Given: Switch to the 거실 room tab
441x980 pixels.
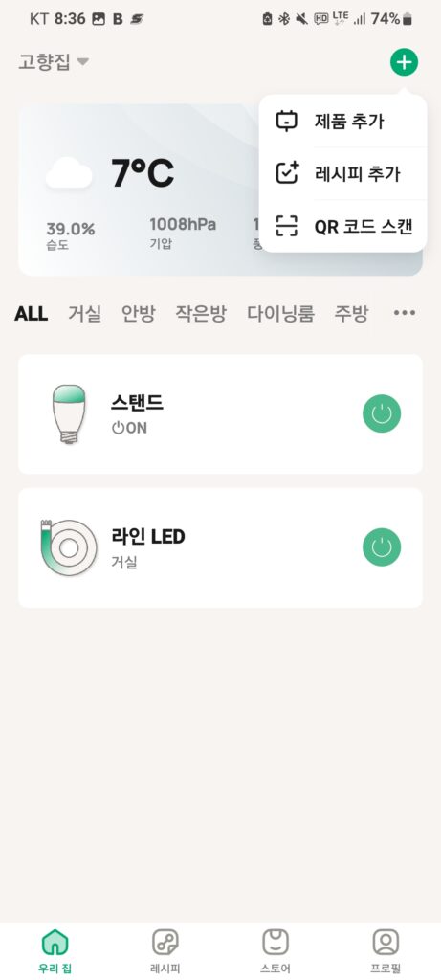Looking at the screenshot, I should [84, 313].
